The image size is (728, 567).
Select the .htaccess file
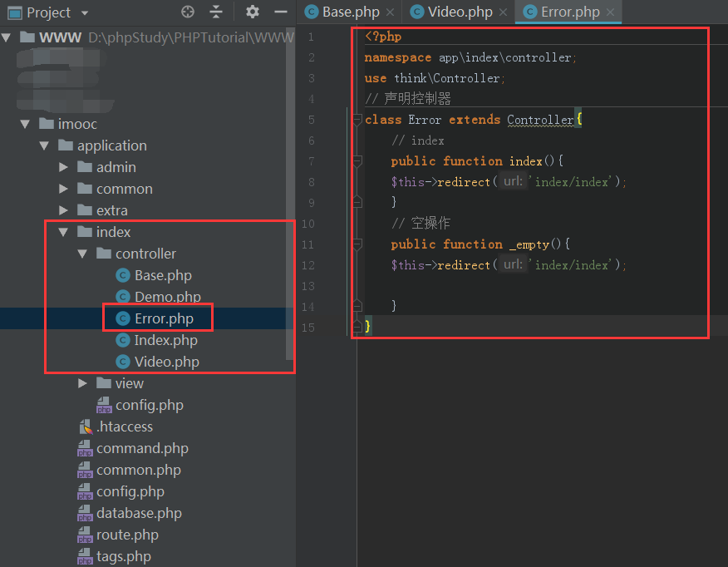click(x=125, y=426)
